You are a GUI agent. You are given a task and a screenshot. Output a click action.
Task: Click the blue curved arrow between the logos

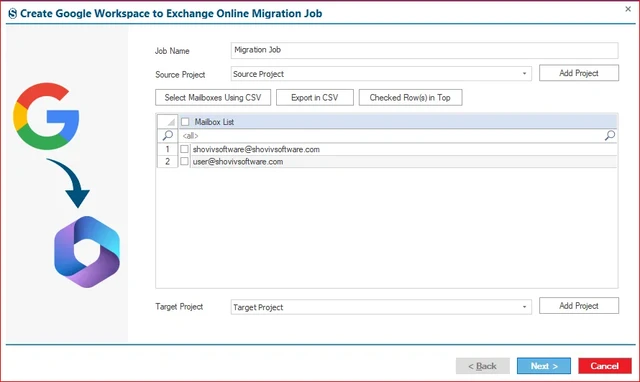[x=70, y=183]
